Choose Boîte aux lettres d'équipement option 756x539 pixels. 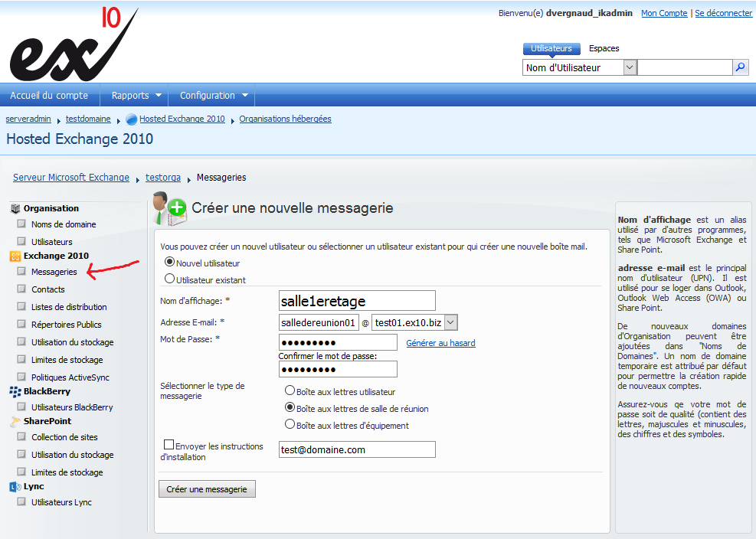click(290, 424)
